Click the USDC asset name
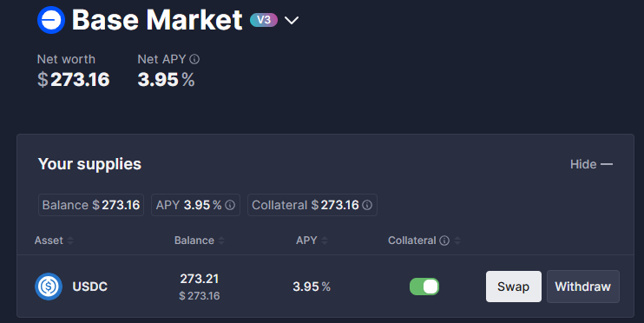Screen dimensions: 644x323 (90, 287)
